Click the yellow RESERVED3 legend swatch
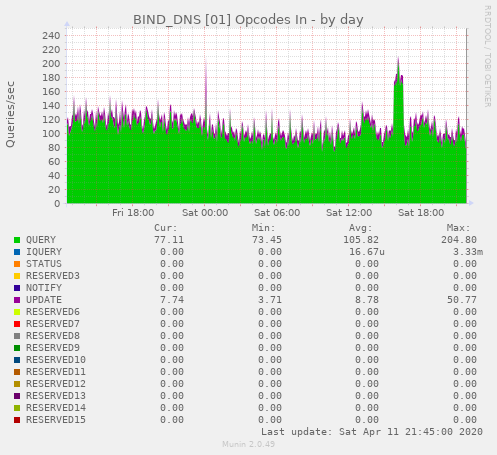497x455 pixels. pyautogui.click(x=17, y=276)
